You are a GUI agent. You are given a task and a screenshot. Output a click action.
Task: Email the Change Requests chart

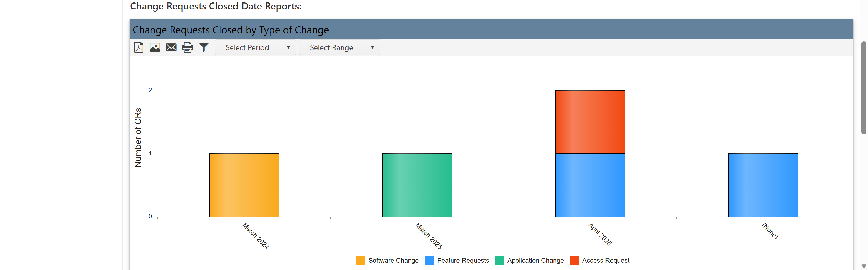tap(171, 47)
